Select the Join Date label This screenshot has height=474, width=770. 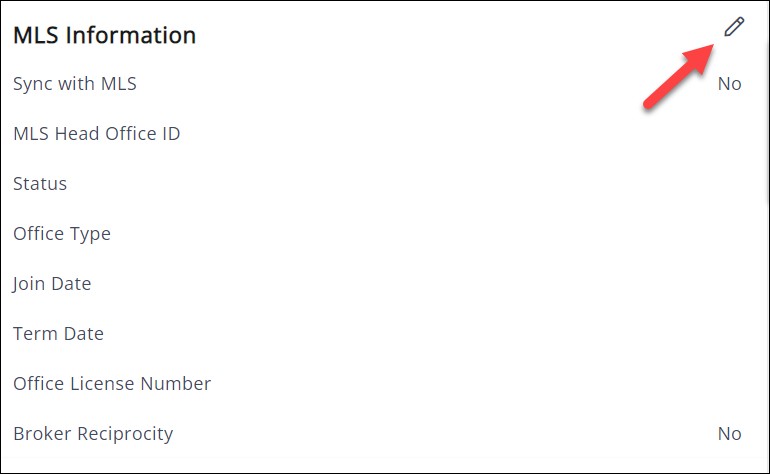pyautogui.click(x=52, y=284)
